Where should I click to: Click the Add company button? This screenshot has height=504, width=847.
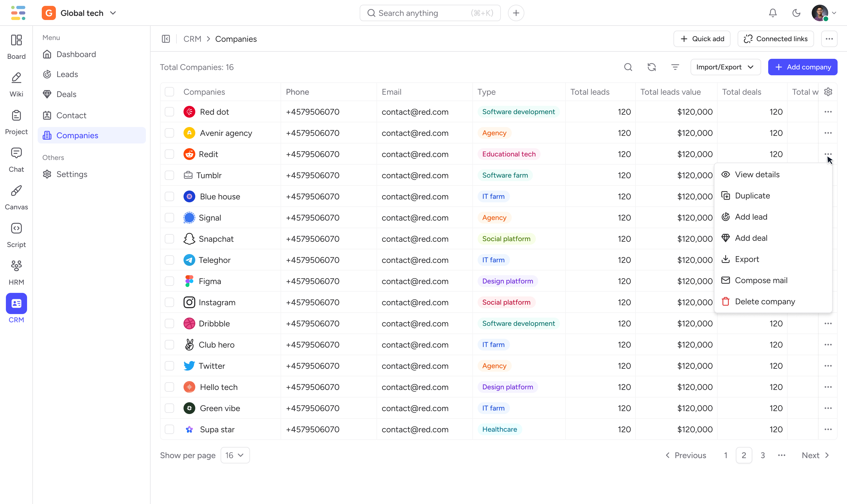803,67
